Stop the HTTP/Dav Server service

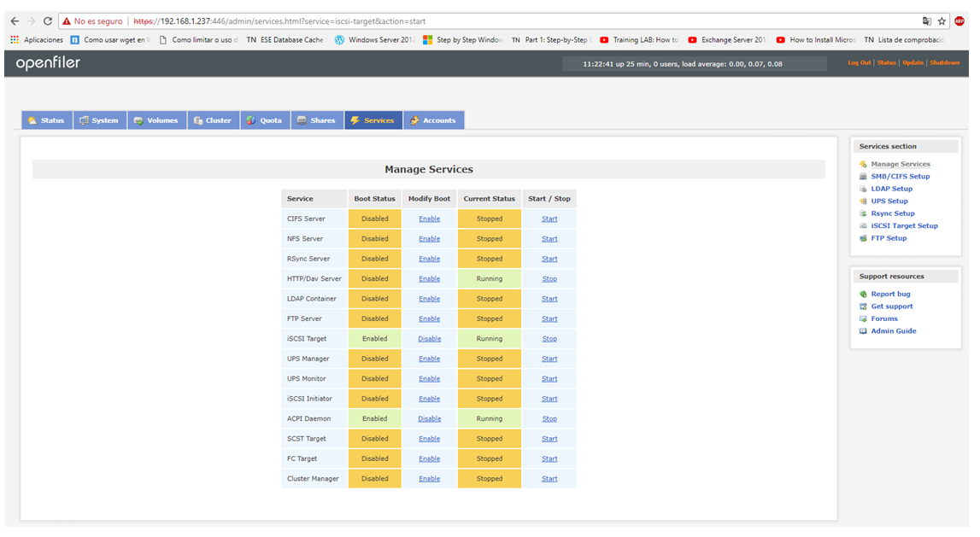(549, 278)
